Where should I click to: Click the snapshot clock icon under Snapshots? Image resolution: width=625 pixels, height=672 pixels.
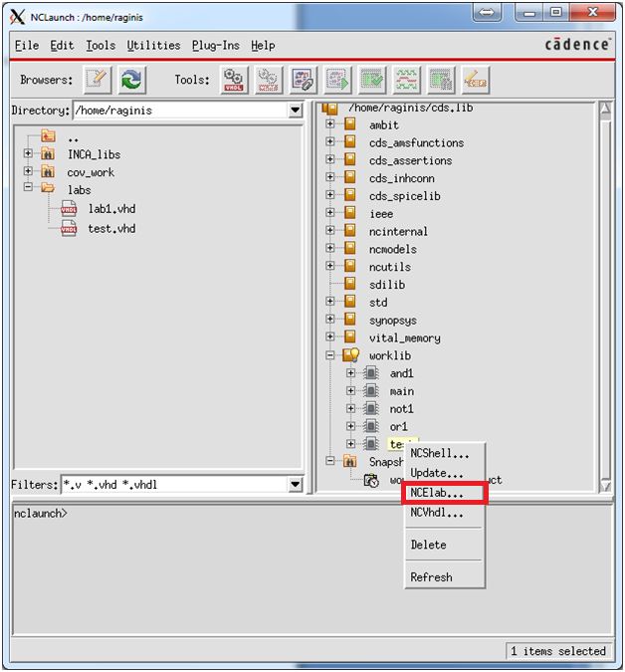[371, 480]
